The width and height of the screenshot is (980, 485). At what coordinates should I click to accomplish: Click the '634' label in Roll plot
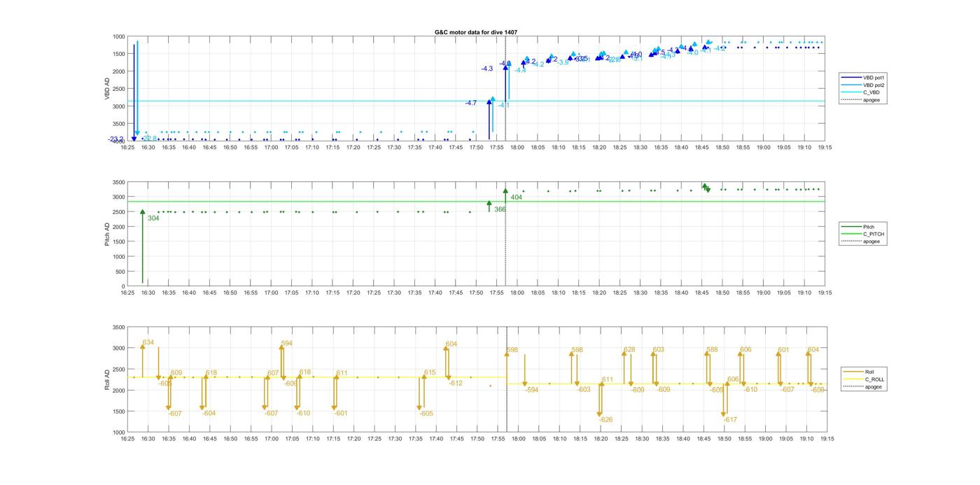click(x=148, y=343)
